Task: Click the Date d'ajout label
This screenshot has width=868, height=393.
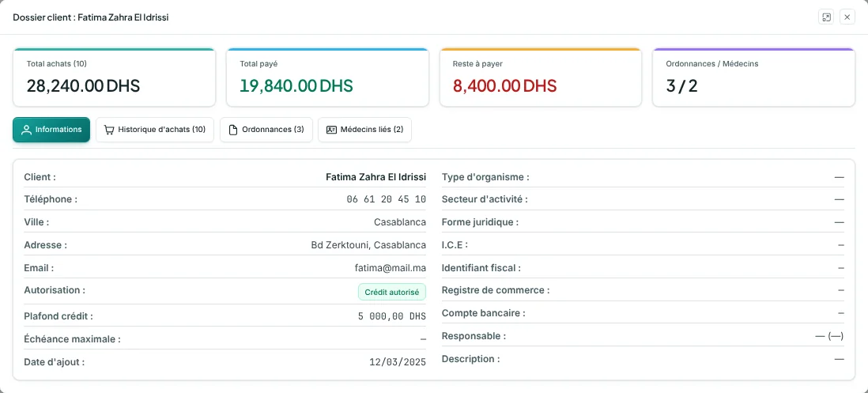Action: 55,362
